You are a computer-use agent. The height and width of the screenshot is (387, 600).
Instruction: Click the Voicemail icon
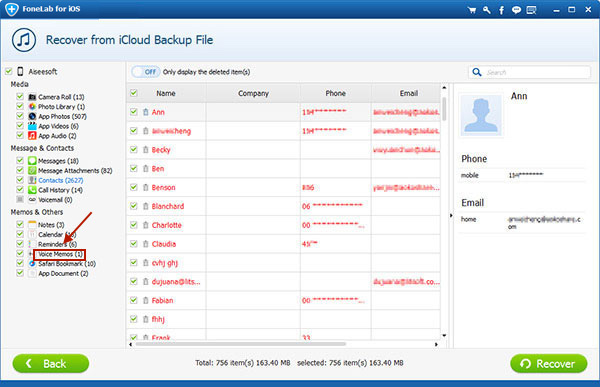(32, 200)
